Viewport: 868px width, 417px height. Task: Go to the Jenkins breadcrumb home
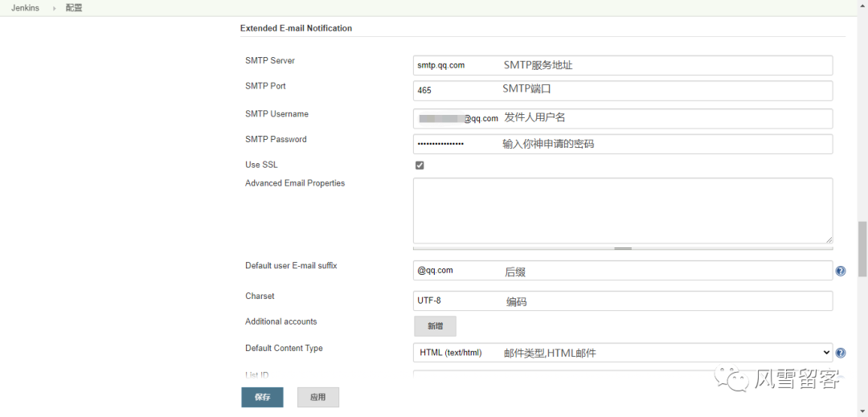(25, 8)
